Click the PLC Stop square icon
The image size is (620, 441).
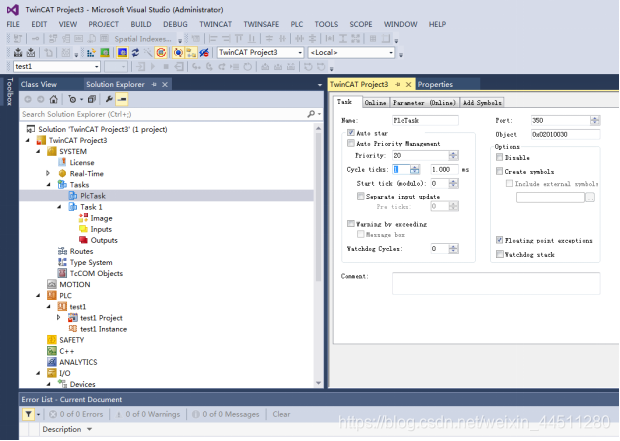tap(166, 67)
